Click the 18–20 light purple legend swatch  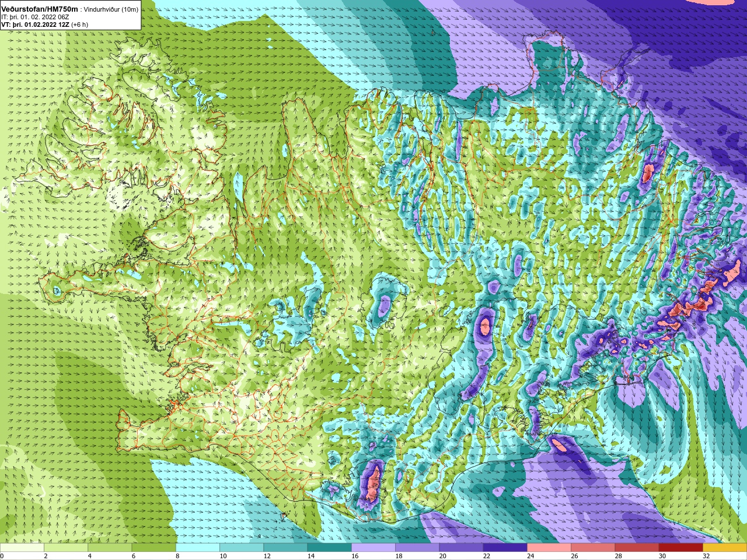click(x=417, y=548)
